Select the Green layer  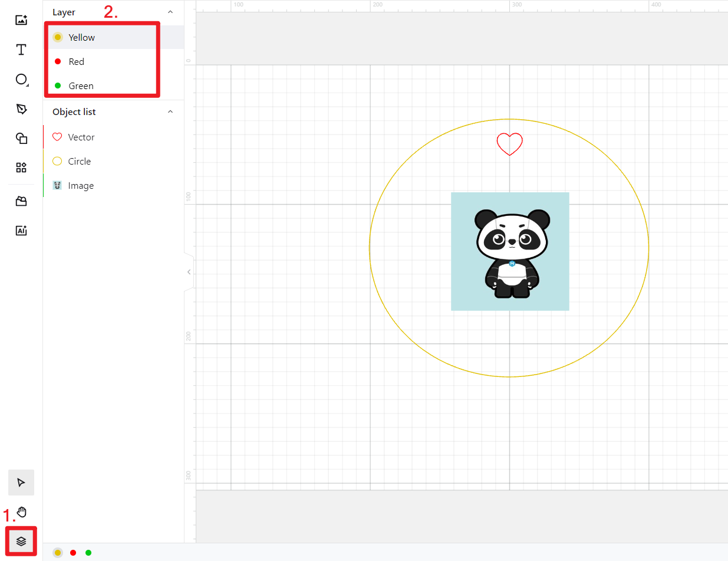(x=81, y=86)
